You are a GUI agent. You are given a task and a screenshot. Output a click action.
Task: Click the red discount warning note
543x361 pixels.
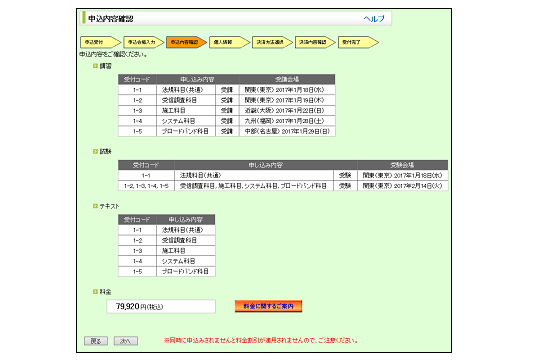(x=261, y=341)
